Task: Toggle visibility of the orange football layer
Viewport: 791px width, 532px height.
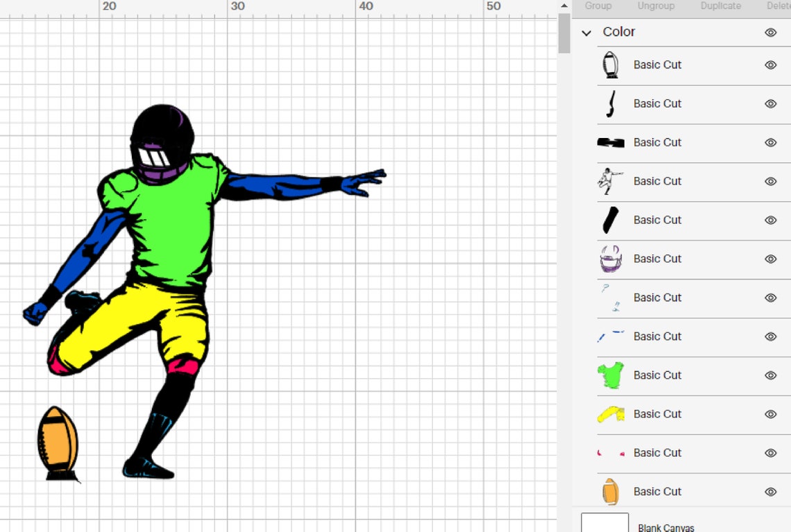Action: coord(770,491)
